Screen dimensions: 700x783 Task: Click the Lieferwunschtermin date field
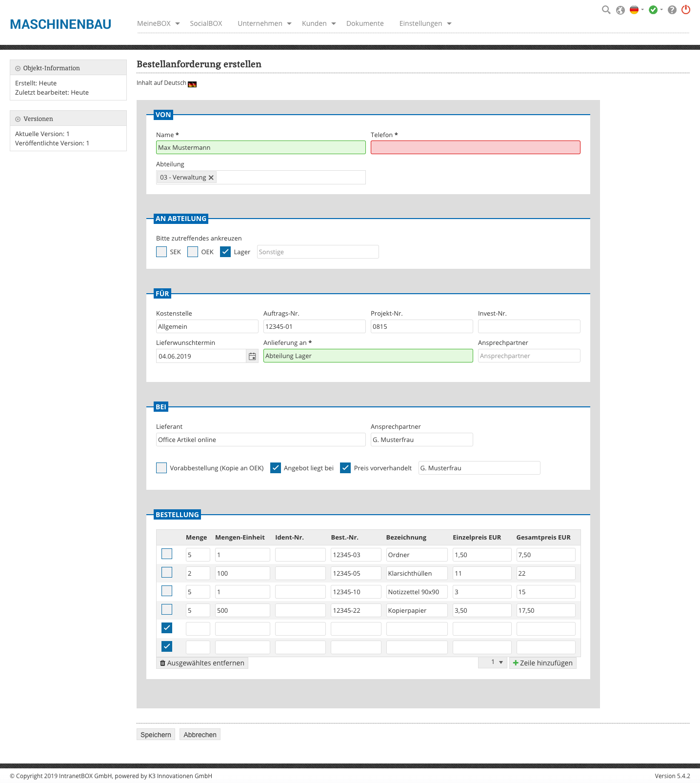tap(201, 356)
